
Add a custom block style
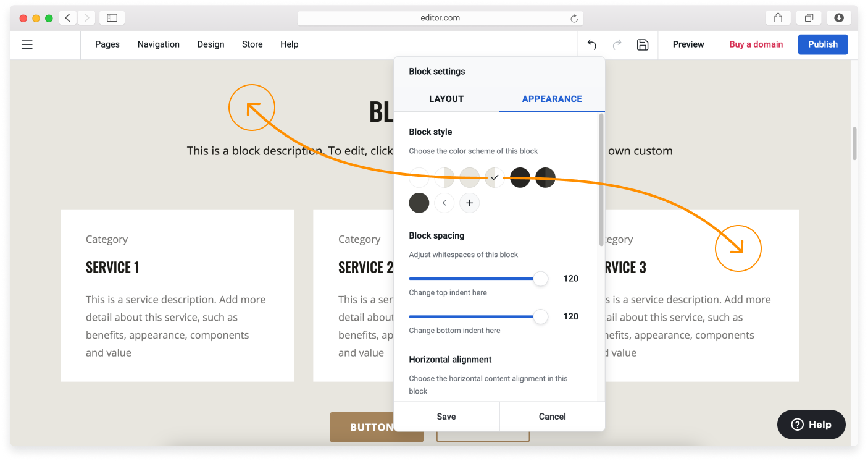469,203
